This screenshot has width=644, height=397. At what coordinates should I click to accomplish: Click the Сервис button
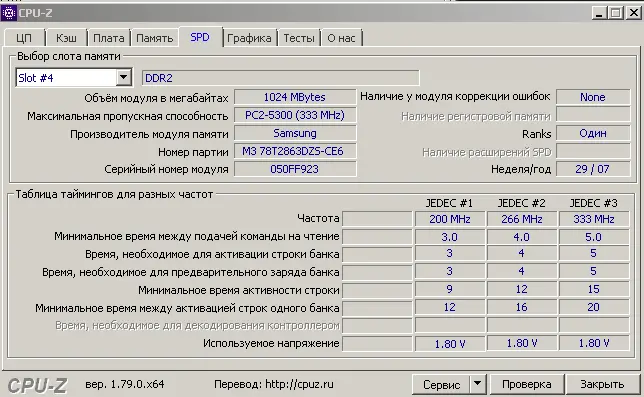tap(442, 384)
